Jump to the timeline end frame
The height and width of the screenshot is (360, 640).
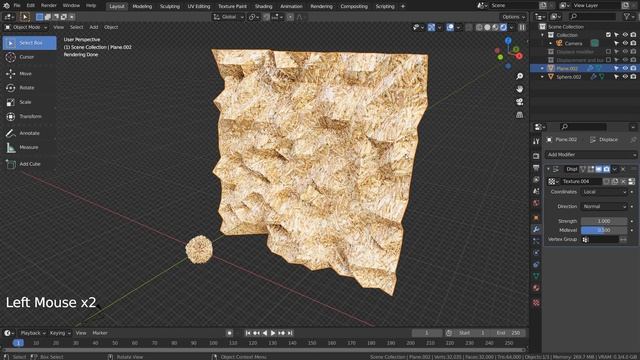point(290,333)
